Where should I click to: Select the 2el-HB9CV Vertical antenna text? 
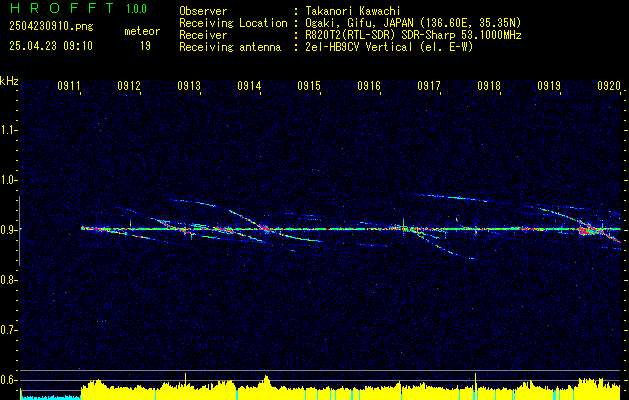point(390,47)
